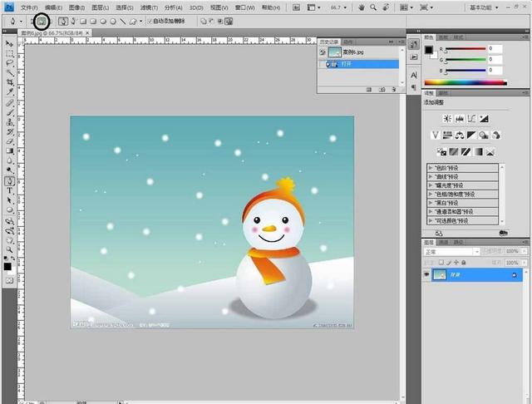Select the Move tool in the toolbox
The width and height of the screenshot is (532, 404).
coord(9,42)
